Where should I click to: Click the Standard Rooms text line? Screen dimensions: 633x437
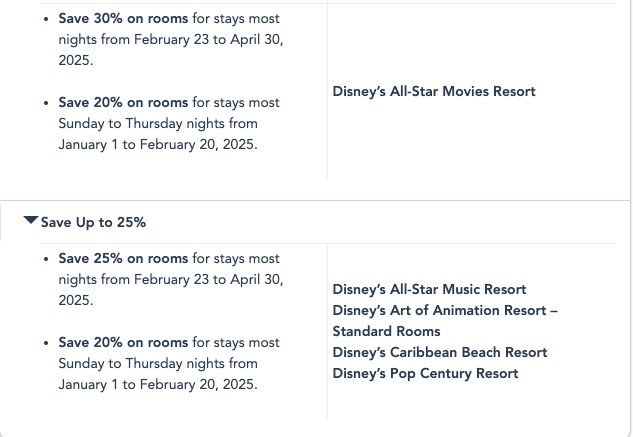[x=386, y=331]
